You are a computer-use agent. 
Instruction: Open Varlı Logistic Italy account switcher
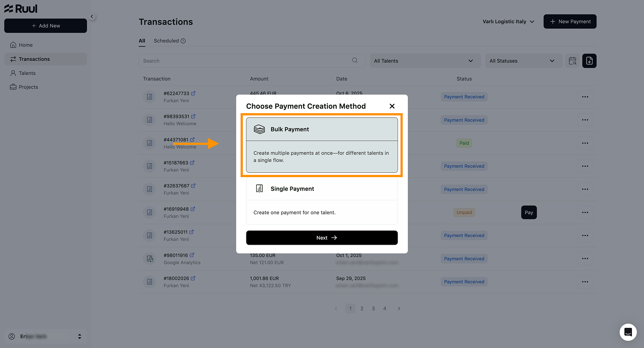coord(508,21)
